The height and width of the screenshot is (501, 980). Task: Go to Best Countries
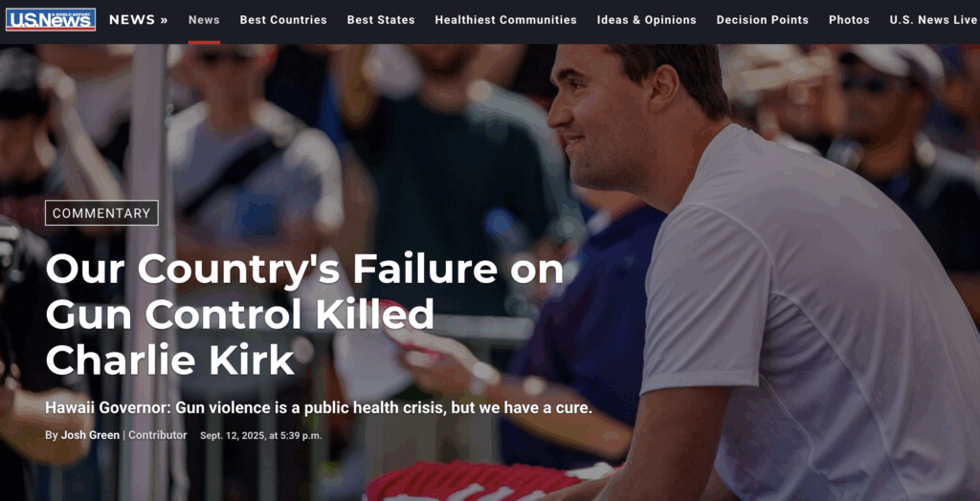pos(283,20)
